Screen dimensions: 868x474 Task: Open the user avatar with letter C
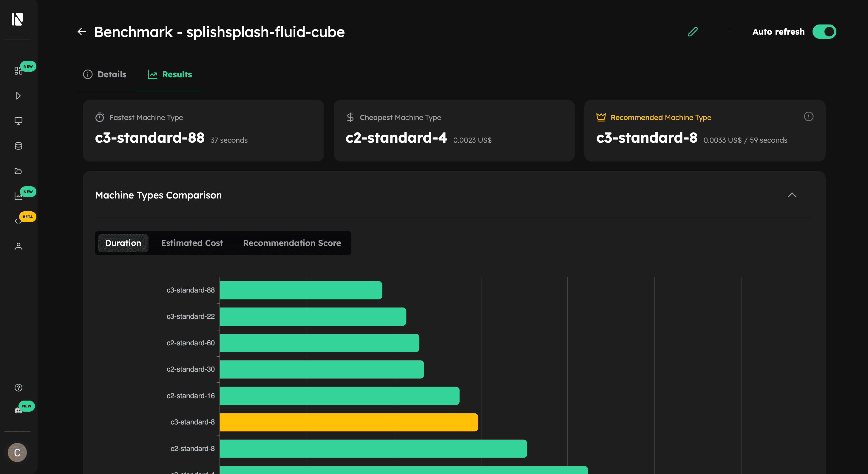tap(17, 453)
